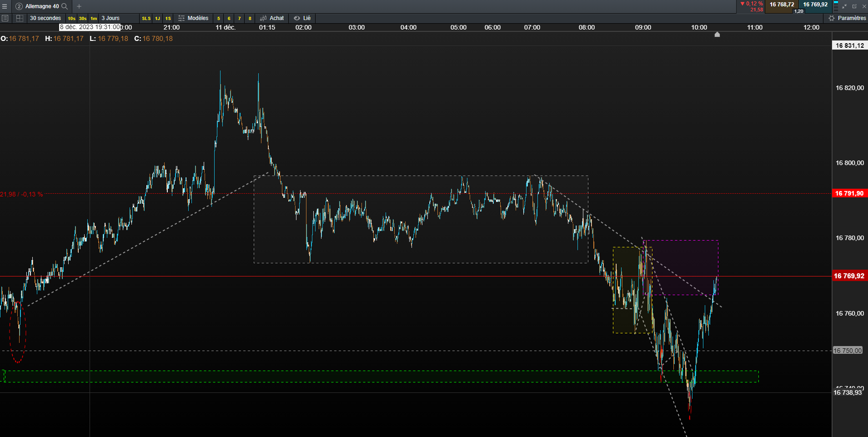The height and width of the screenshot is (437, 868).
Task: Click the 11 déc. date on time axis
Action: (x=226, y=27)
